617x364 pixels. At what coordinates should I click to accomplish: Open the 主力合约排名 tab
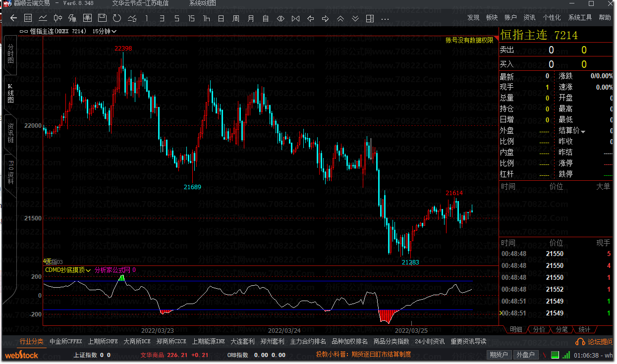pyautogui.click(x=308, y=342)
